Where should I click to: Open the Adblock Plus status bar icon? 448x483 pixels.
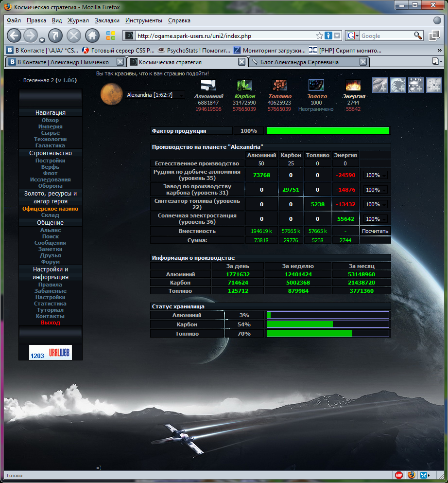pyautogui.click(x=399, y=475)
